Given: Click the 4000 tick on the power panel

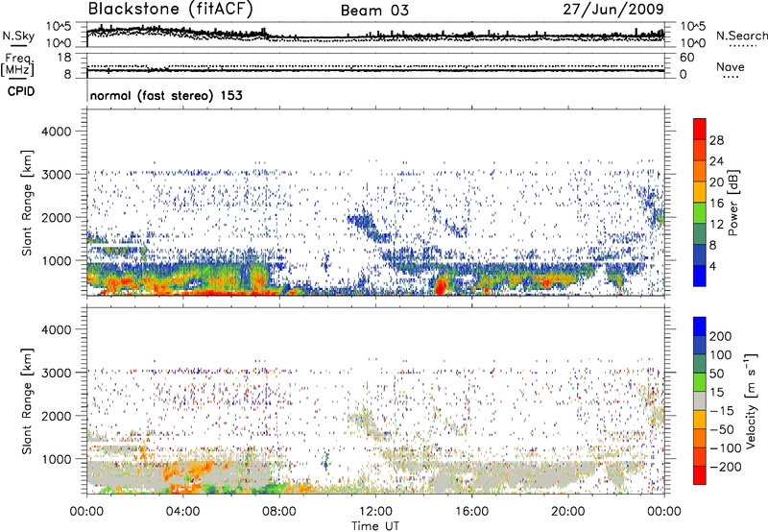Looking at the screenshot, I should coord(56,132).
